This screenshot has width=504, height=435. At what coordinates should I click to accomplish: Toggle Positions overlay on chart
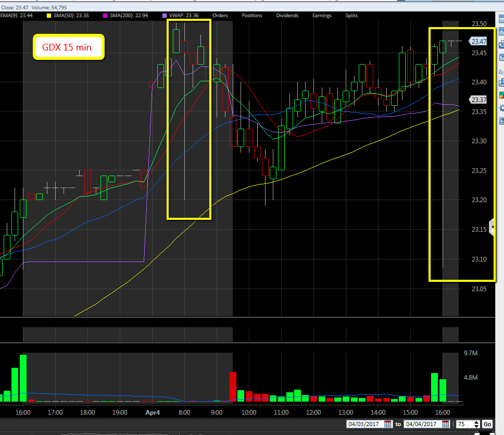(252, 16)
